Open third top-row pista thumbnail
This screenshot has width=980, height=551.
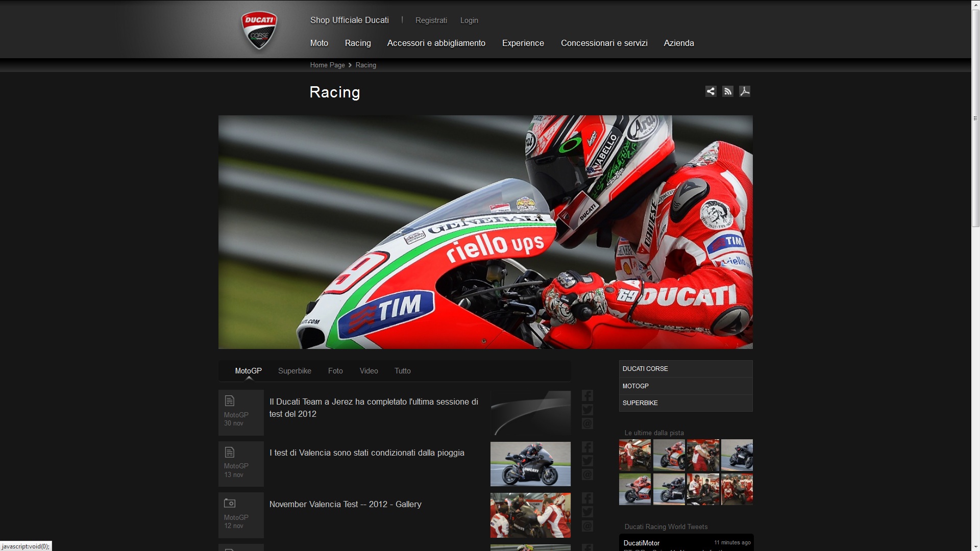click(x=703, y=455)
